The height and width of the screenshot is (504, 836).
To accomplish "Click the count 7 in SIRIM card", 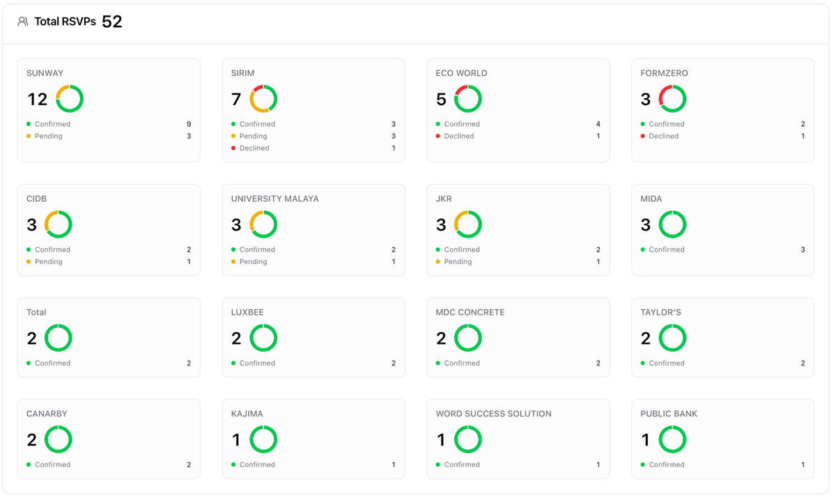I will 236,100.
